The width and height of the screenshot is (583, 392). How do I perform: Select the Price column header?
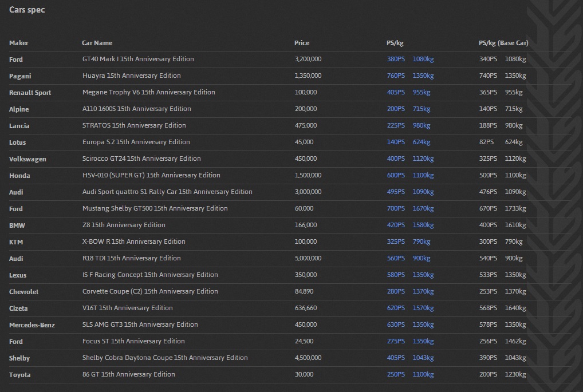(x=302, y=43)
